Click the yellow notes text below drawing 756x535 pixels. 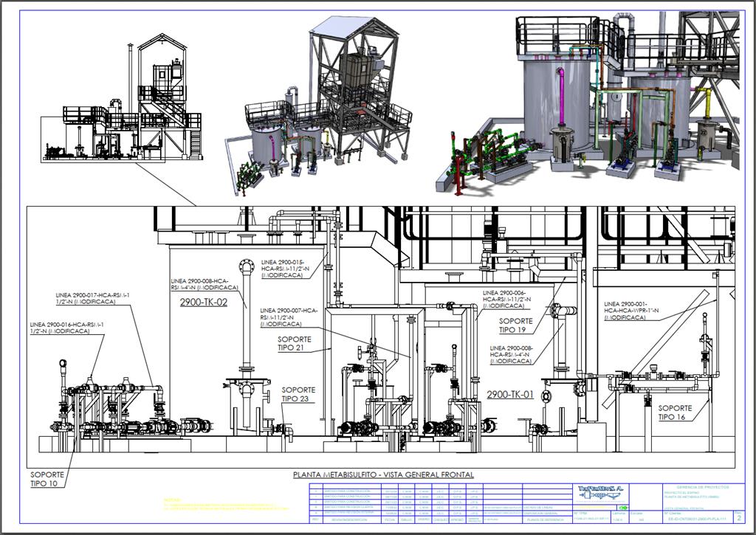pos(226,505)
